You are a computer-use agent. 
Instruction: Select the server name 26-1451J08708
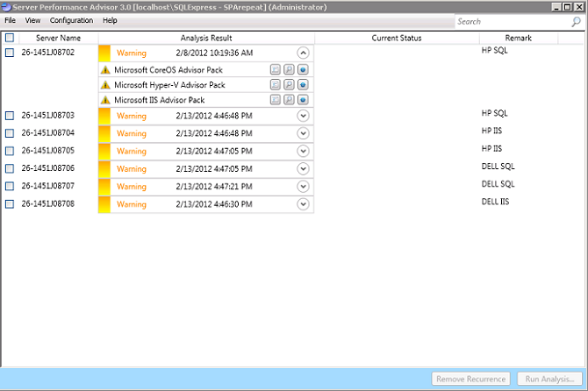[x=48, y=203]
